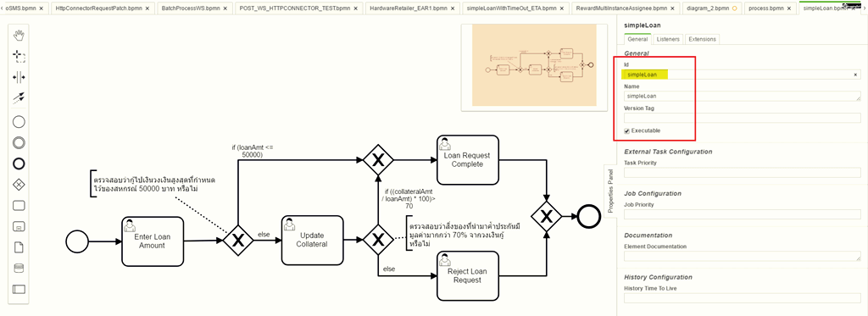The image size is (868, 316).
Task: Activate the hand tool in palette
Action: tap(19, 36)
